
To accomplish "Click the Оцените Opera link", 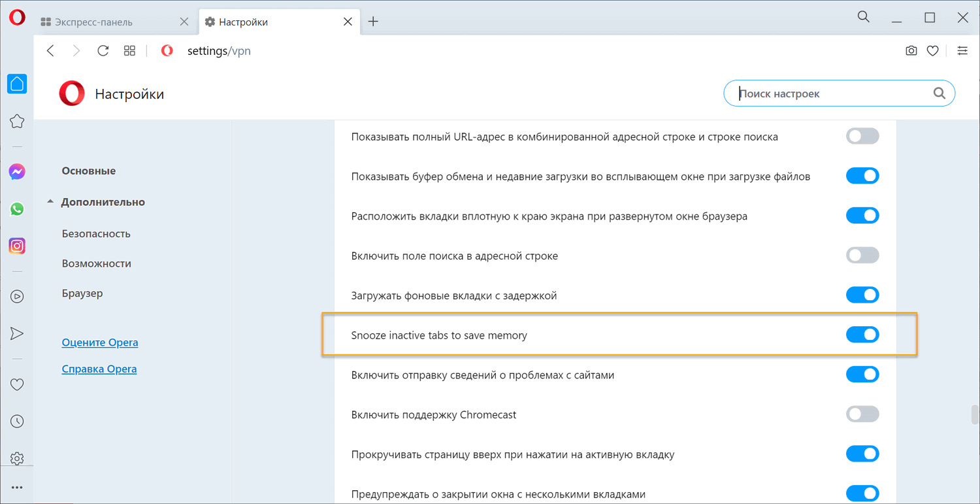I will (100, 343).
